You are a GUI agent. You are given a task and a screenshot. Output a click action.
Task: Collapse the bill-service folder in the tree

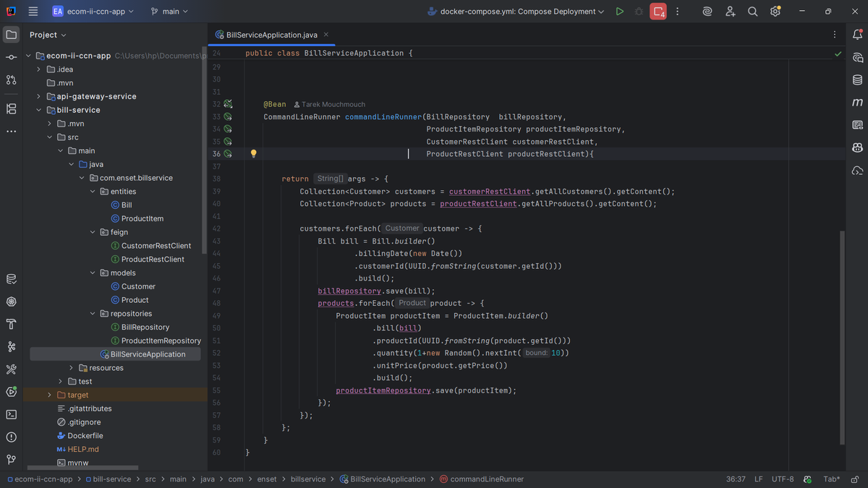click(39, 110)
